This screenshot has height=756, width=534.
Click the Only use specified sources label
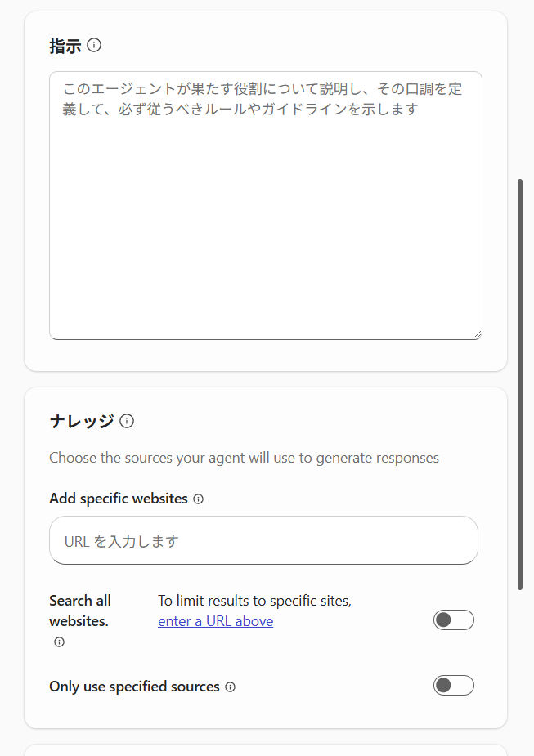[x=134, y=687]
